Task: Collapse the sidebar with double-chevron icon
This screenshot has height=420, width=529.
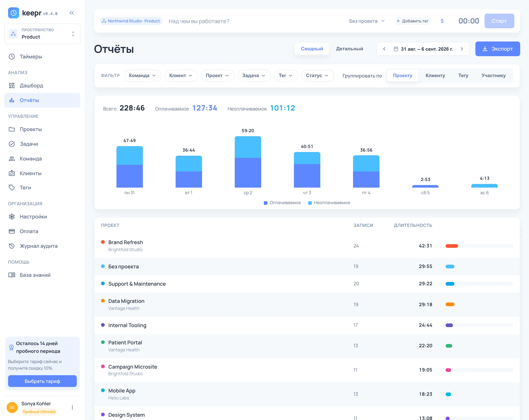Action: point(72,13)
